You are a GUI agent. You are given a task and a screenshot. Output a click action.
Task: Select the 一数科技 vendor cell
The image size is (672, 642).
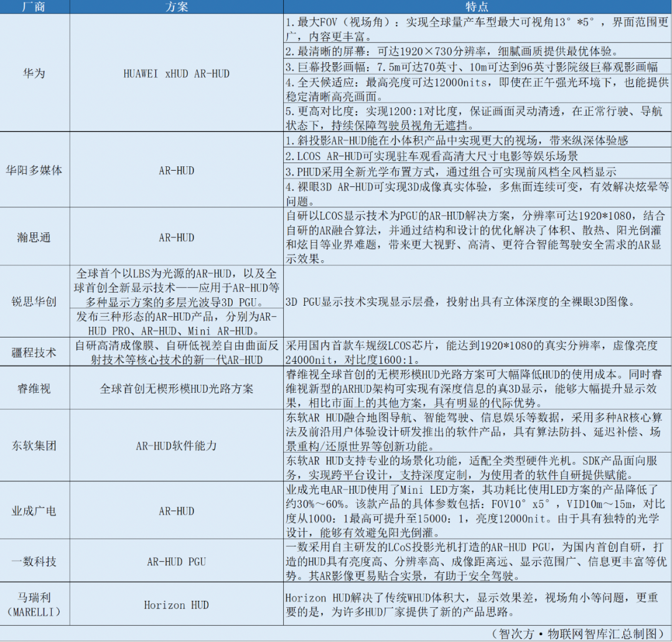click(x=35, y=560)
